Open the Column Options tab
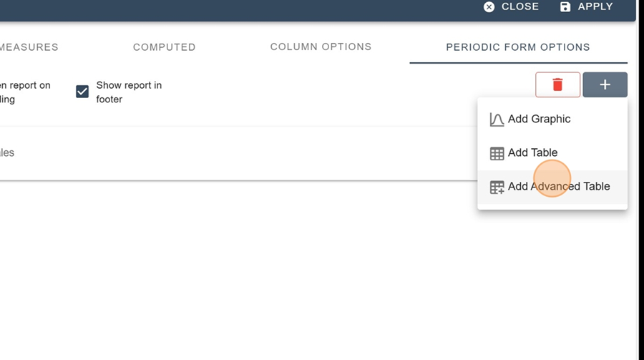 (321, 47)
